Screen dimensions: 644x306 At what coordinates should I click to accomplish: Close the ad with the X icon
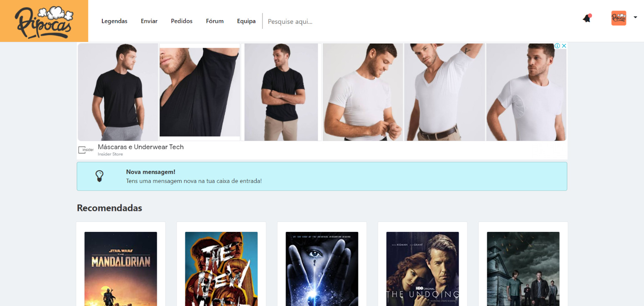pos(564,46)
